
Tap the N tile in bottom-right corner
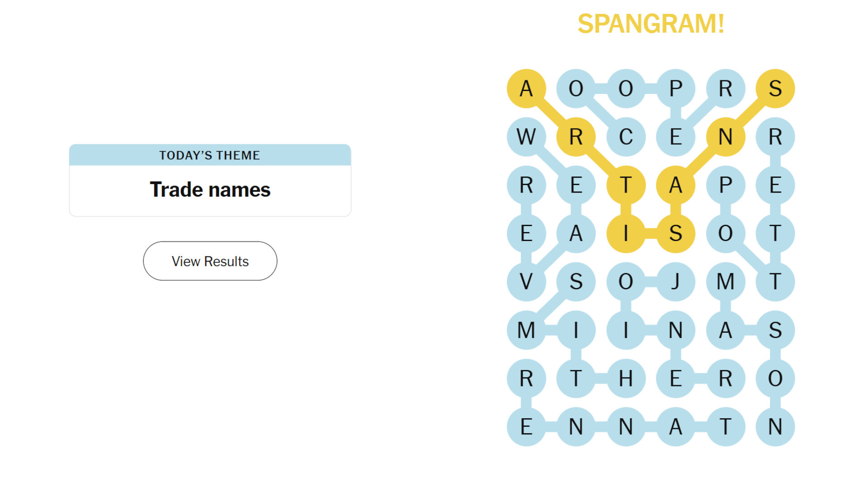point(775,427)
